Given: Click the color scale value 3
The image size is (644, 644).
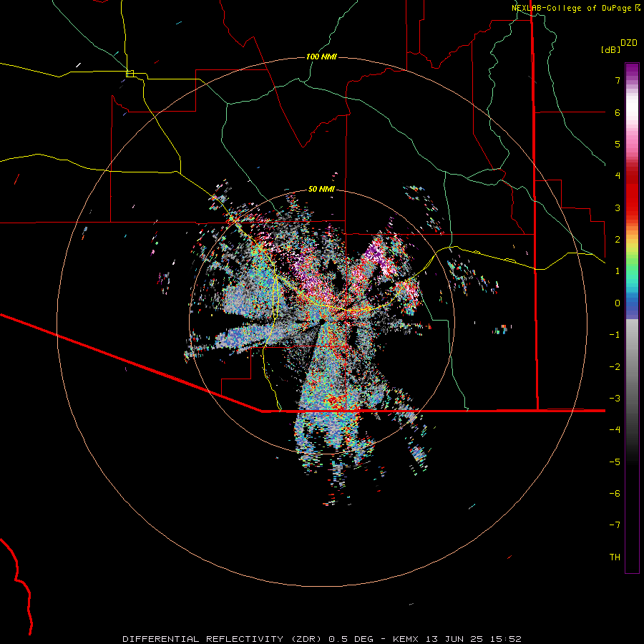Looking at the screenshot, I should point(618,208).
